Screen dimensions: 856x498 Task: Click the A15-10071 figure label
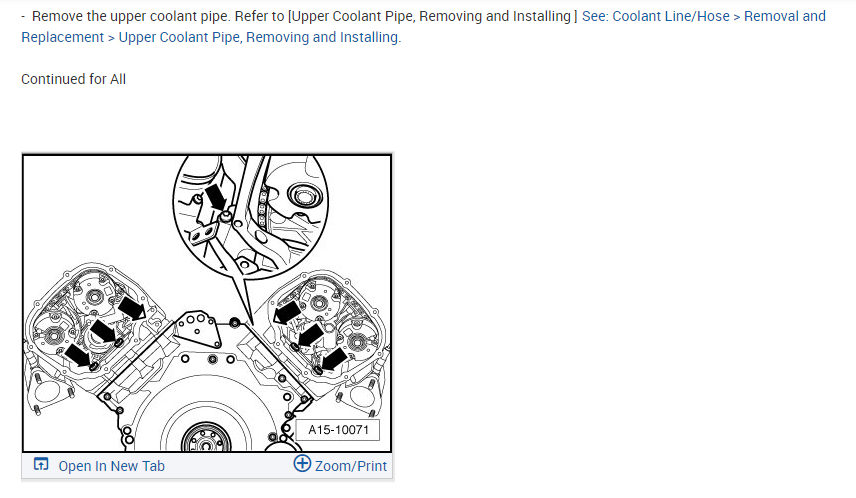click(338, 430)
